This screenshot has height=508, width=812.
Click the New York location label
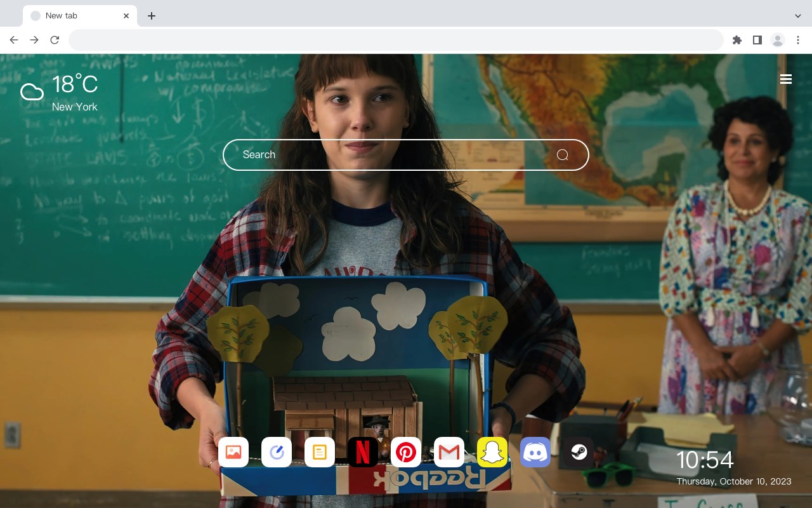pyautogui.click(x=75, y=107)
